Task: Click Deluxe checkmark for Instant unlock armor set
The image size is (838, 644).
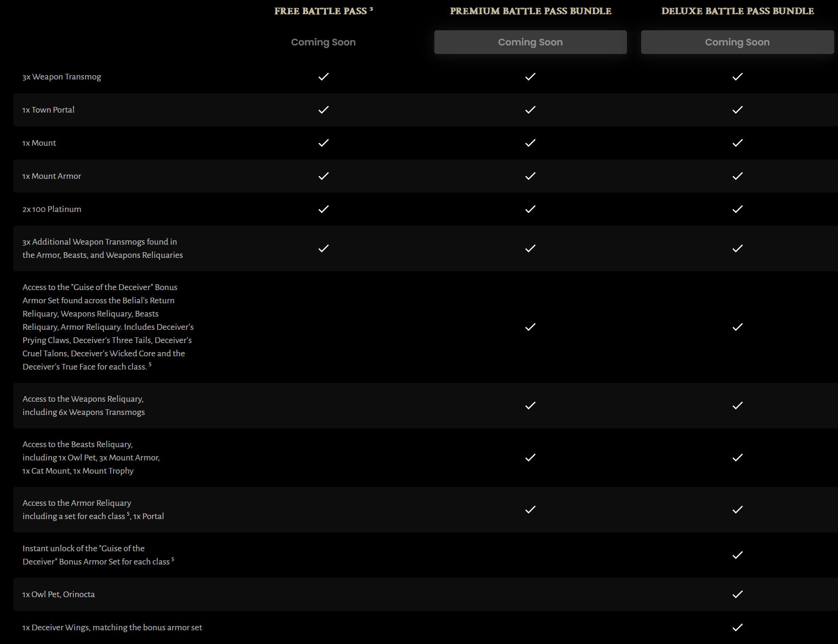Action: pos(738,555)
